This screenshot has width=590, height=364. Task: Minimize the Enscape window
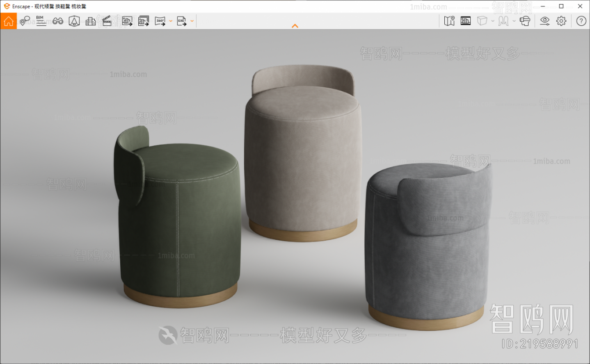(542, 6)
